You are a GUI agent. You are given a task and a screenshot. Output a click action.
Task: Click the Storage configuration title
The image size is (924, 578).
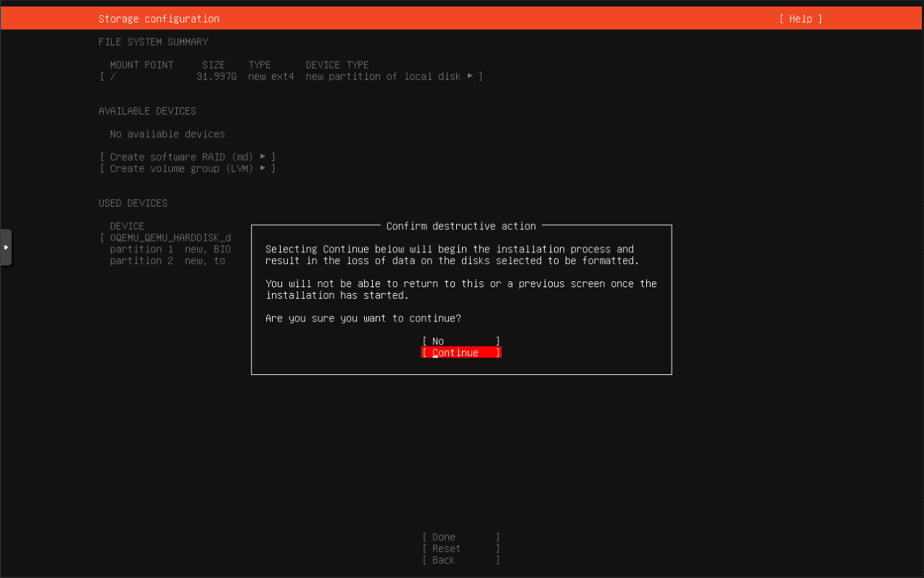158,18
